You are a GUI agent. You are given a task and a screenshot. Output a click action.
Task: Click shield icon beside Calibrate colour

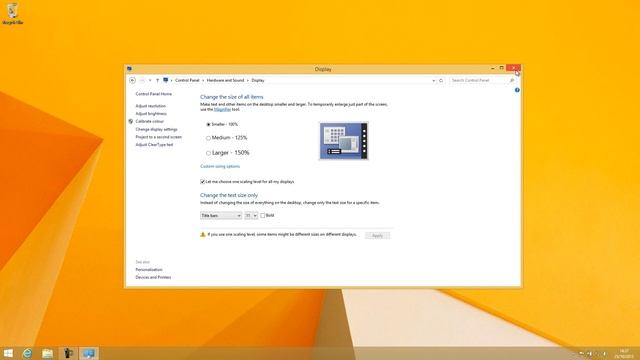(131, 121)
